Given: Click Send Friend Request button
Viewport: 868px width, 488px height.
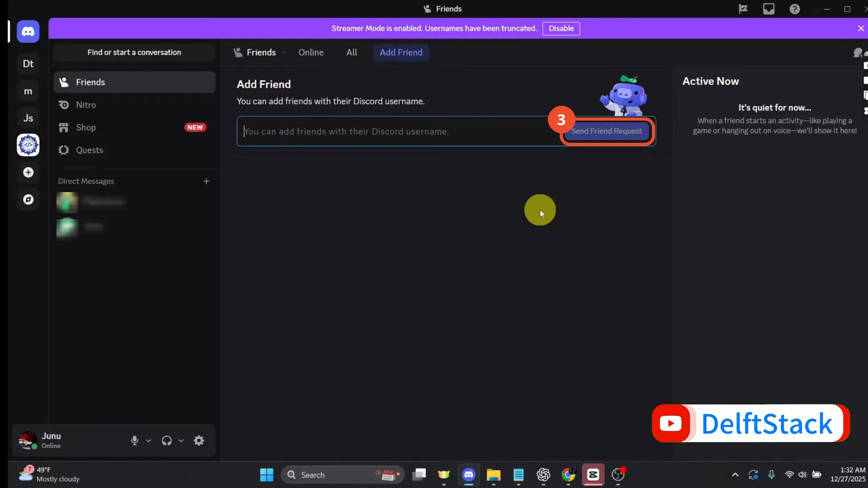Looking at the screenshot, I should point(606,131).
